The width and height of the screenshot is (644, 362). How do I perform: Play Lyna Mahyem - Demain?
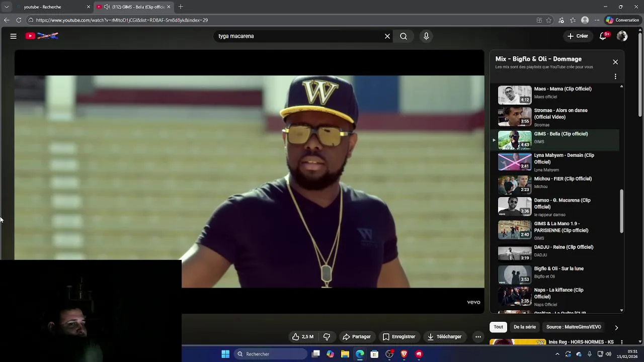[x=556, y=162]
